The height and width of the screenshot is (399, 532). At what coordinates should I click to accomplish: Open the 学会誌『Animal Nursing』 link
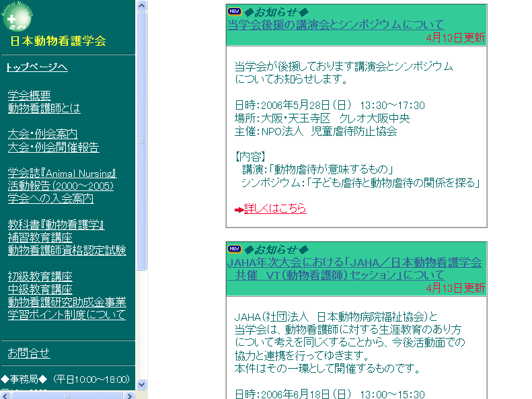click(62, 173)
